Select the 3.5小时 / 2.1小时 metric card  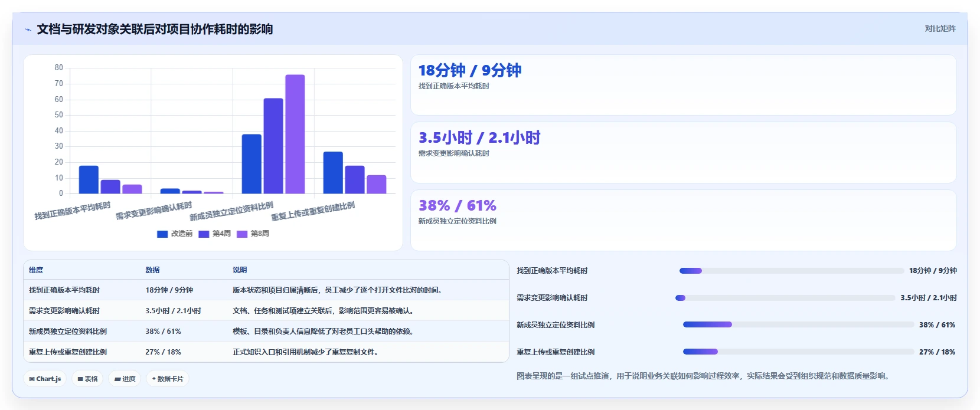click(x=683, y=152)
